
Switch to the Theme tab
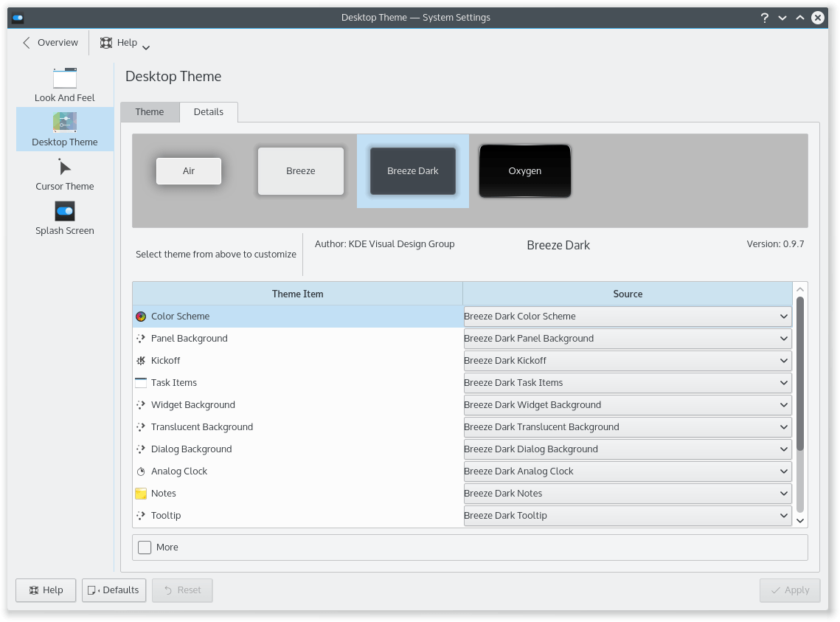150,112
